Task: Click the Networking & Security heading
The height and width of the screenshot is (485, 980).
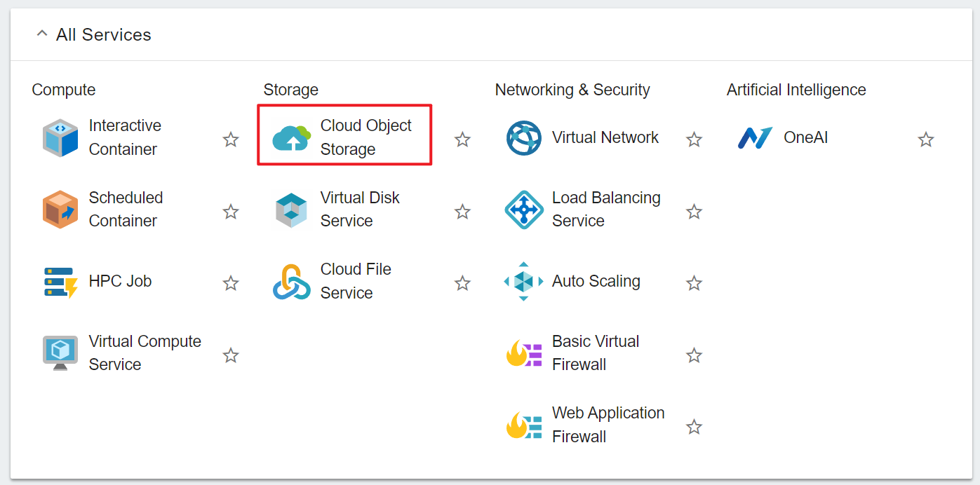Action: (x=572, y=90)
